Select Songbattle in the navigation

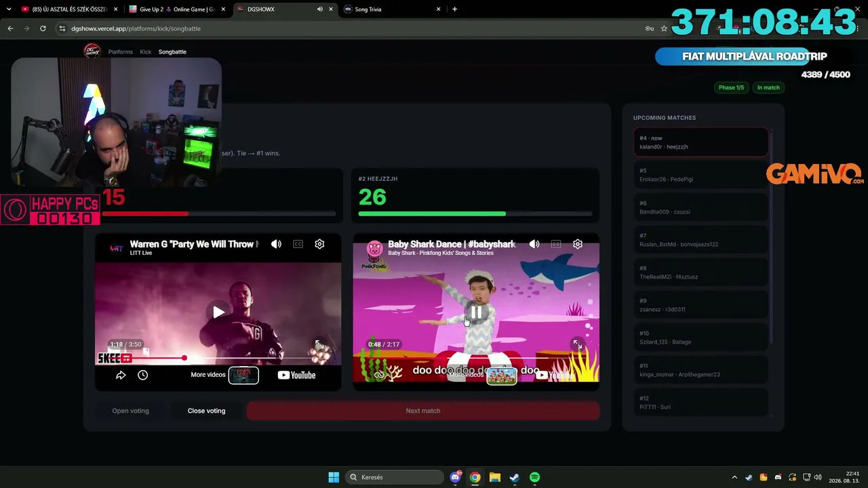(x=172, y=52)
